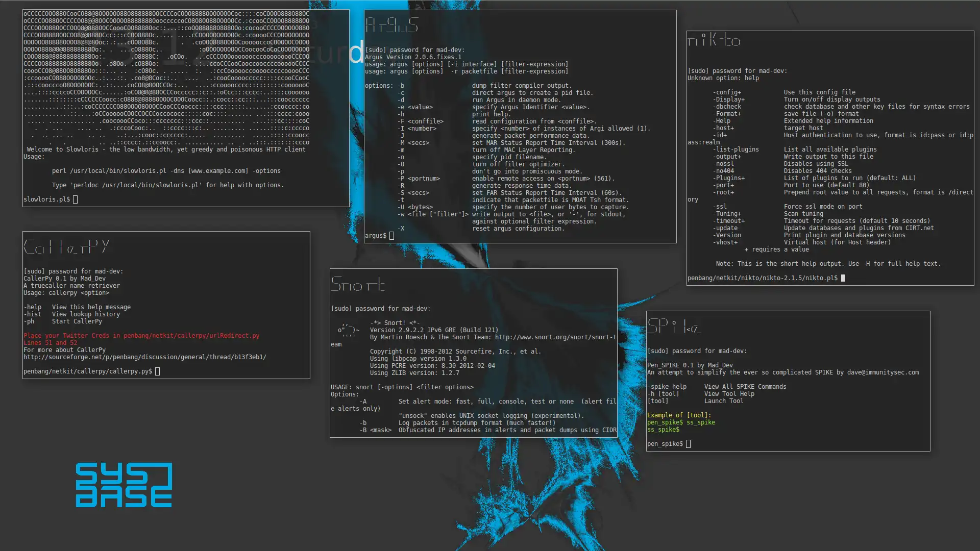Focus the slowloris.pl$ prompt cursor
980x551 pixels.
click(x=76, y=199)
